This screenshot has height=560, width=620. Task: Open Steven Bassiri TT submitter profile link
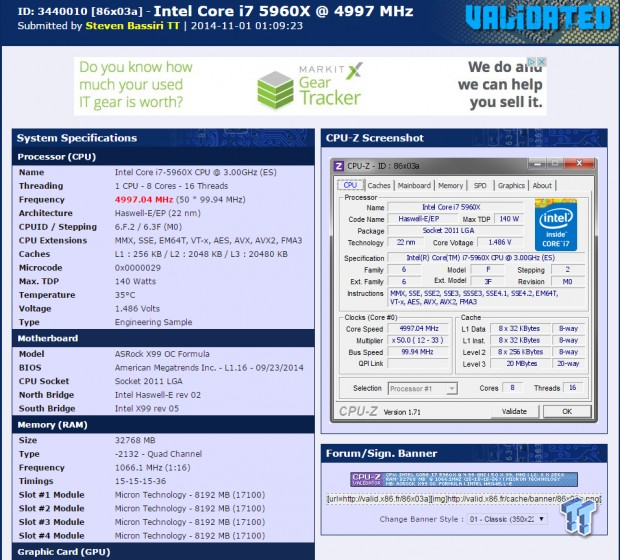pyautogui.click(x=132, y=26)
